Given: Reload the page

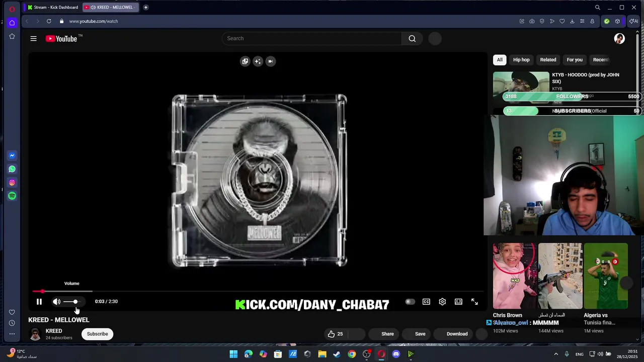Looking at the screenshot, I should tap(49, 21).
